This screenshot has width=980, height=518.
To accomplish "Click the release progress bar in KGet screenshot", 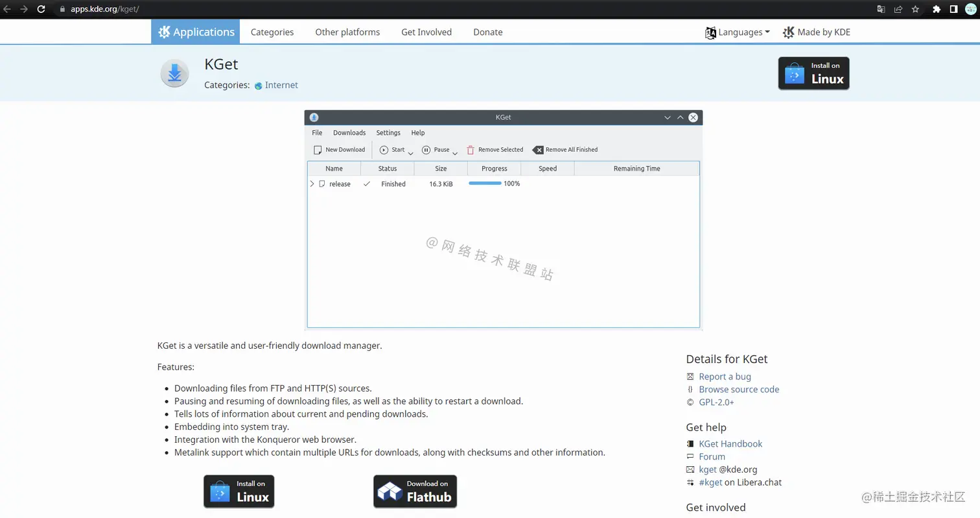I will [x=485, y=183].
